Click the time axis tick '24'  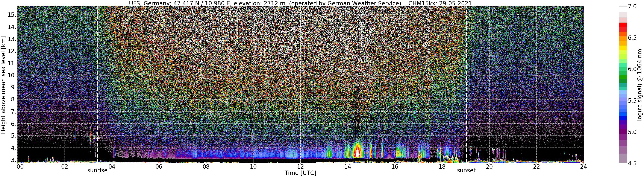pos(583,166)
